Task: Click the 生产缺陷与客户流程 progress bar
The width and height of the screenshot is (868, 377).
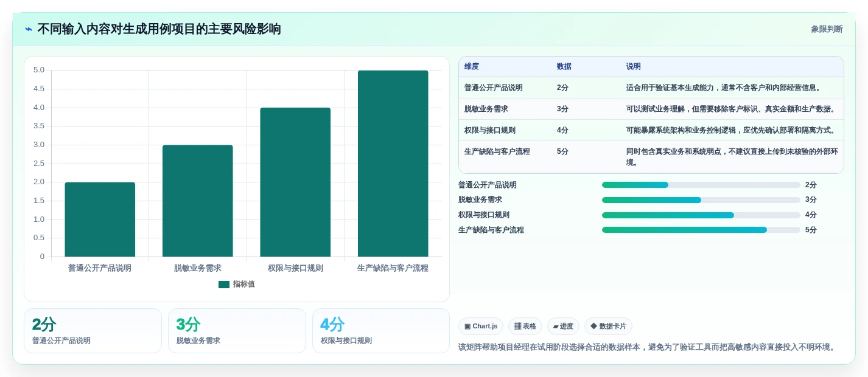Action: [701, 230]
